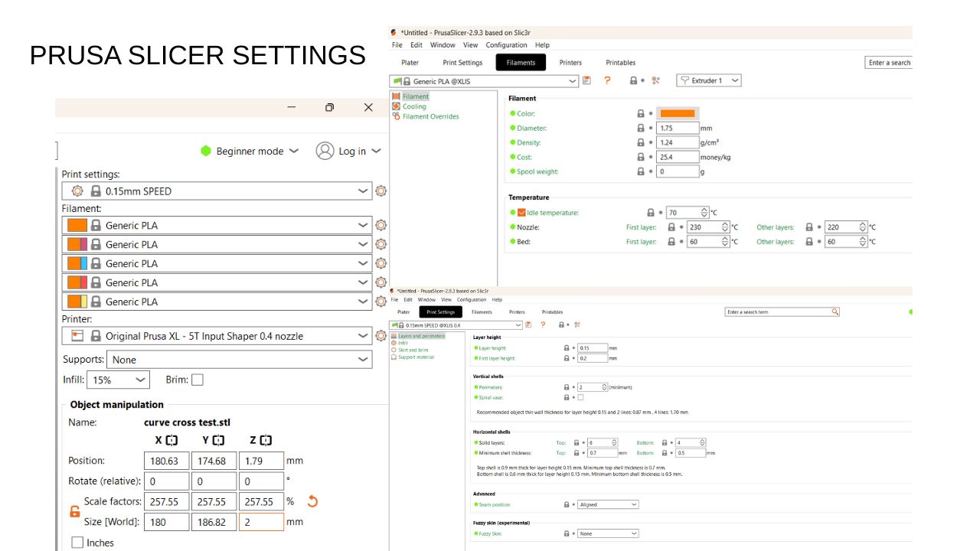Image resolution: width=980 pixels, height=551 pixels.
Task: Click the gear icon beside Print settings preset
Action: point(381,191)
